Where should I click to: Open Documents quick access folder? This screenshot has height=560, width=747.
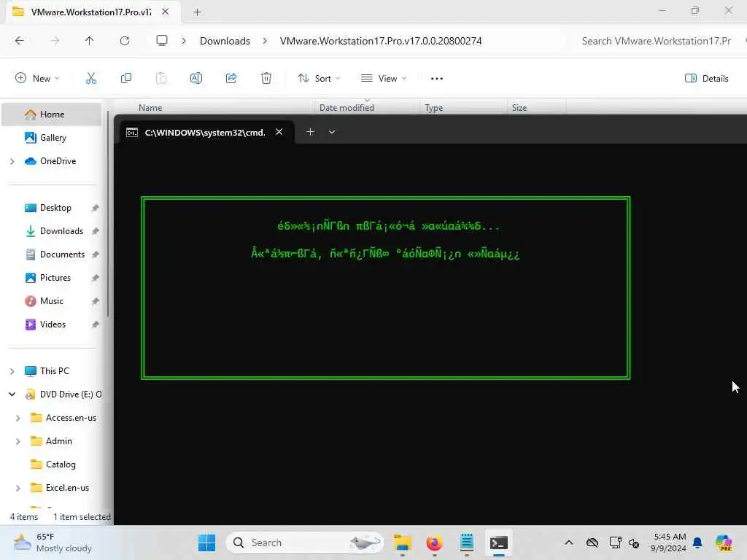[62, 254]
